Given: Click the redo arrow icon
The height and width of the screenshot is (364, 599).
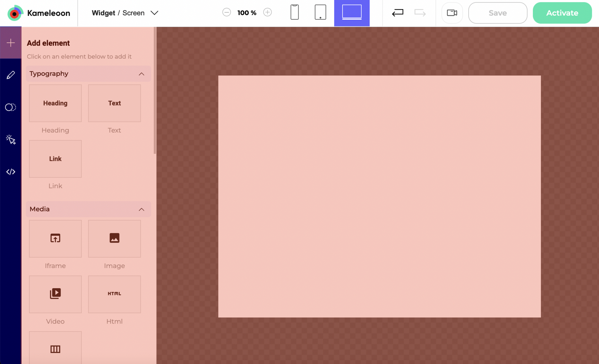Looking at the screenshot, I should click(420, 13).
